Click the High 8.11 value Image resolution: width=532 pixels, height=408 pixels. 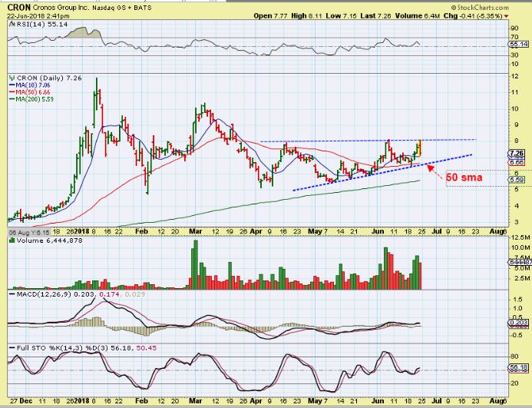pyautogui.click(x=307, y=16)
